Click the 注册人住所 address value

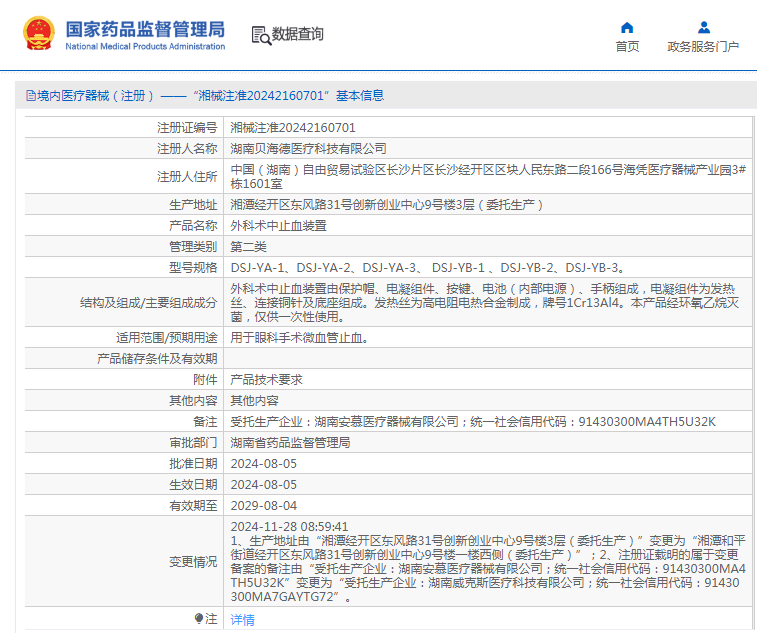point(488,177)
